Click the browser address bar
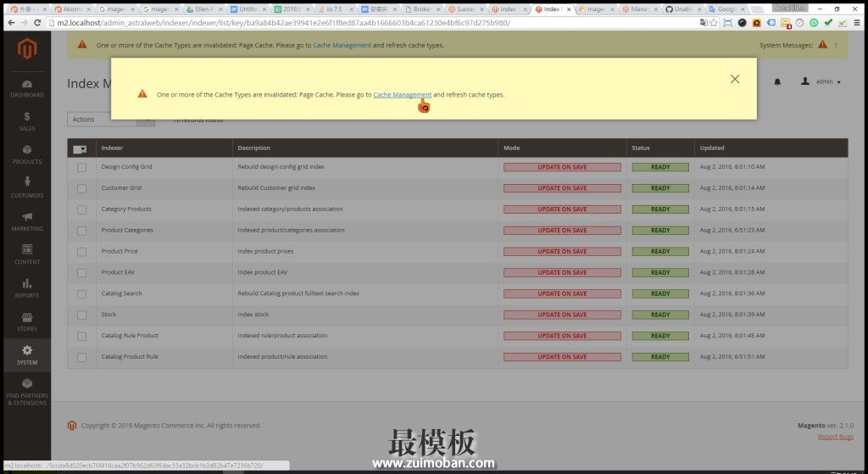Viewport: 868px width, 474px height. coord(339,22)
